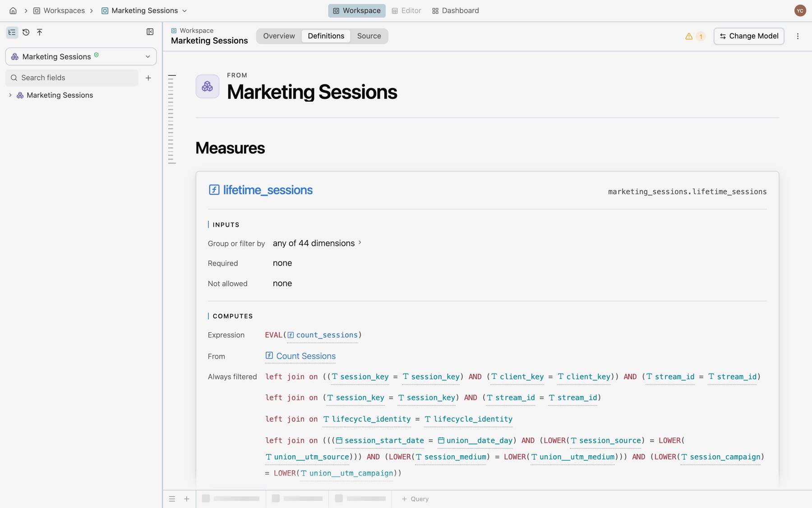This screenshot has width=812, height=508.
Task: Click session_start_date field in join
Action: click(380, 440)
